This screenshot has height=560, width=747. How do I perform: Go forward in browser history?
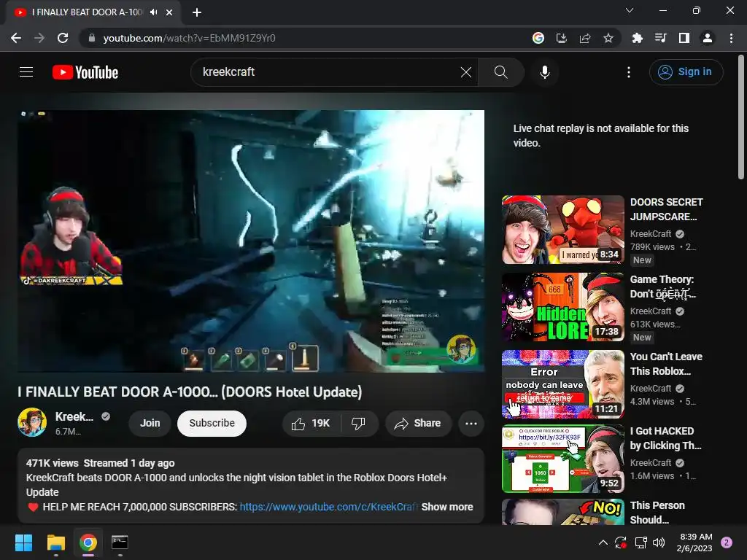tap(39, 38)
